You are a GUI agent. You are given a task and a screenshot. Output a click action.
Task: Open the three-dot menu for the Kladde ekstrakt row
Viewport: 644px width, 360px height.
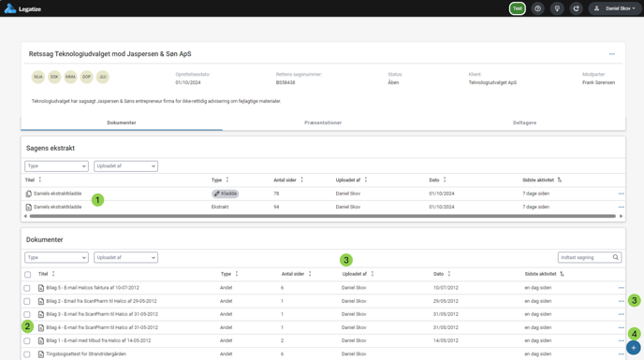(x=621, y=194)
